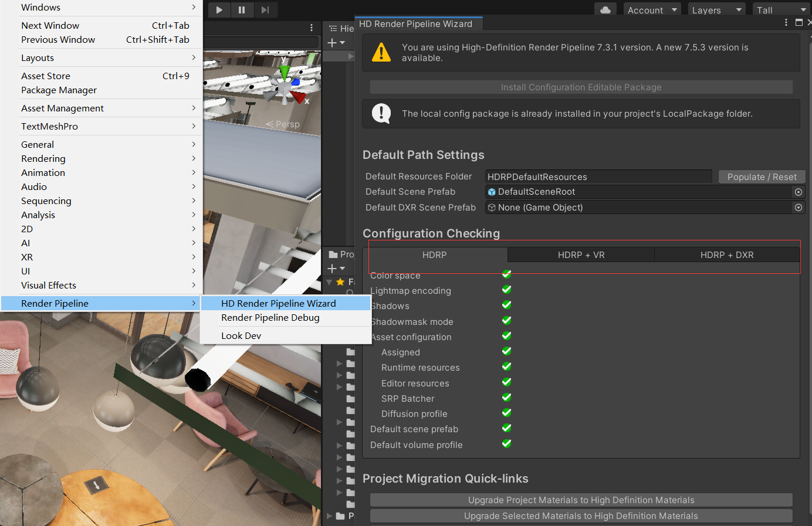Click the Asset configuration label

[412, 337]
